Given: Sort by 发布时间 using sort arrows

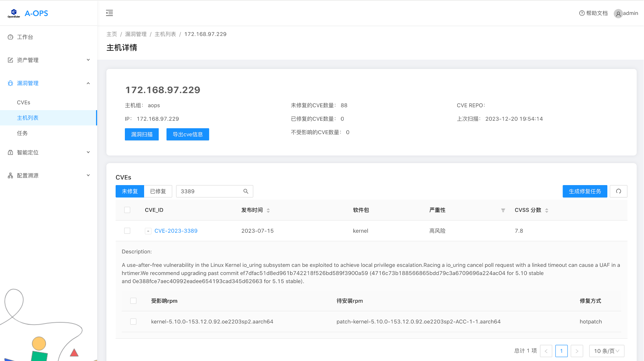Looking at the screenshot, I should [268, 210].
